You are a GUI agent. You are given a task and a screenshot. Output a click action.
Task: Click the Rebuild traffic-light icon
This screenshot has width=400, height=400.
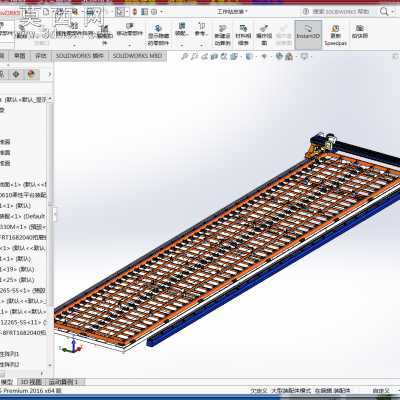[135, 12]
